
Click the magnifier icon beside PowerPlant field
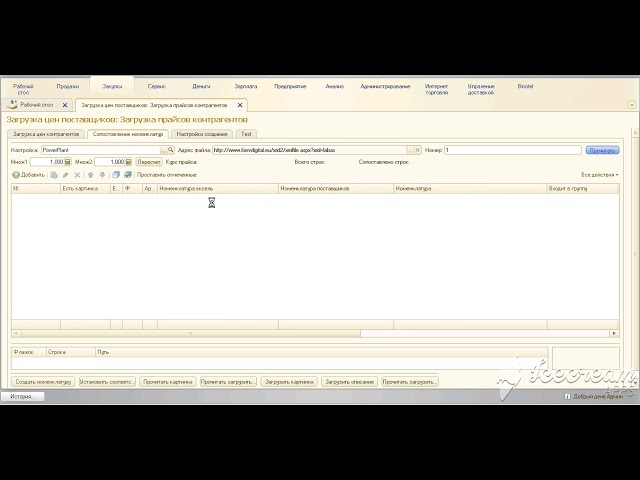click(x=171, y=150)
